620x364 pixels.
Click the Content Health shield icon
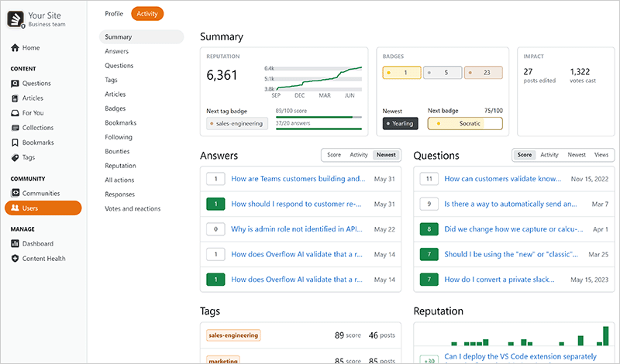[15, 259]
